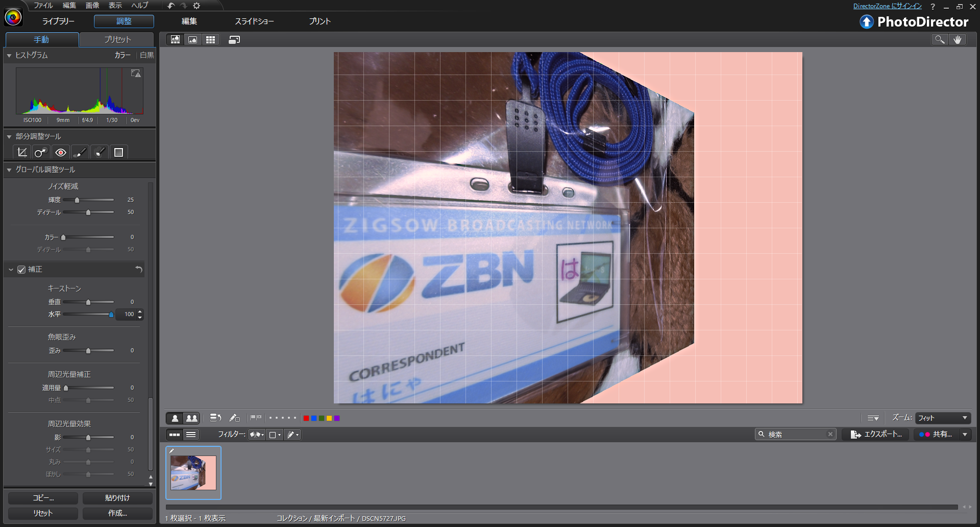Screen dimensions: 980x527
Task: Click the エクスポート... button
Action: [876, 434]
